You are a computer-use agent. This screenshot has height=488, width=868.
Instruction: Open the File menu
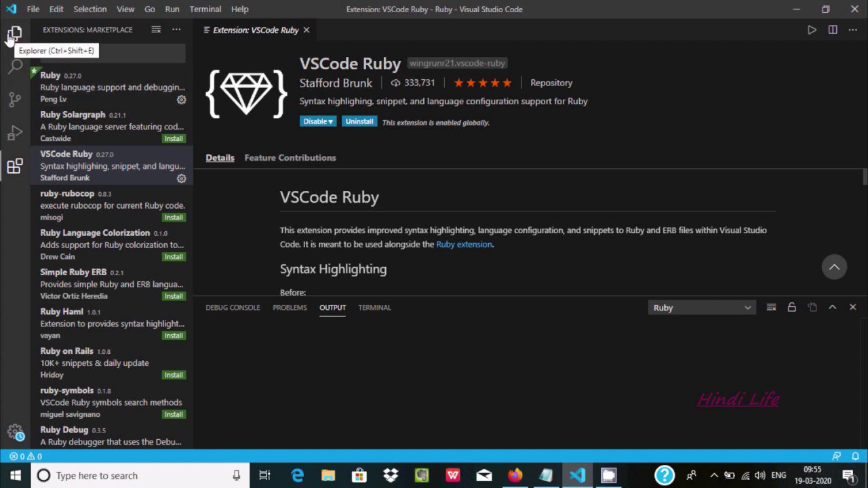click(x=33, y=9)
